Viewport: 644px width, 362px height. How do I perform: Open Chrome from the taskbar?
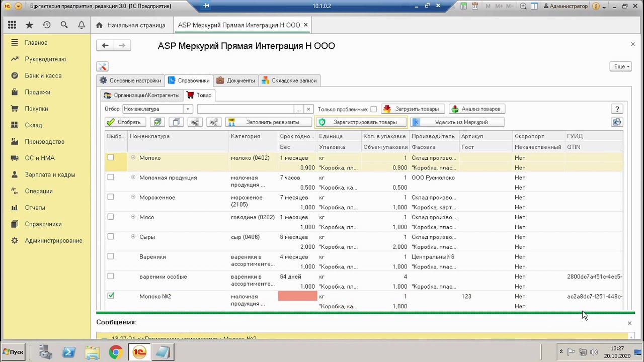tap(115, 352)
